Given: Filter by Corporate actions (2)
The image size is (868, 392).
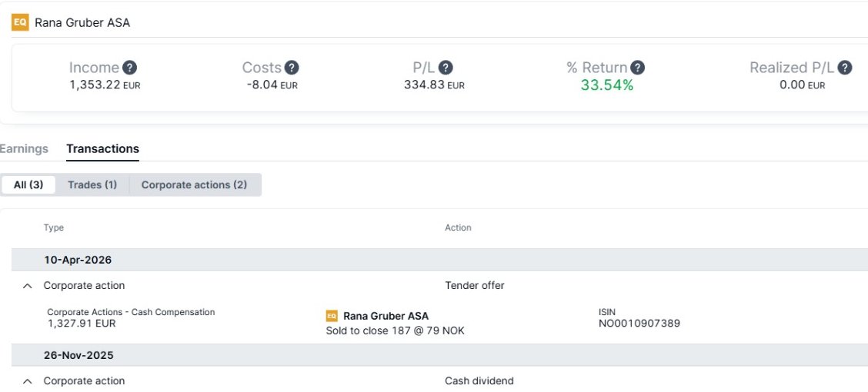Looking at the screenshot, I should pos(195,184).
